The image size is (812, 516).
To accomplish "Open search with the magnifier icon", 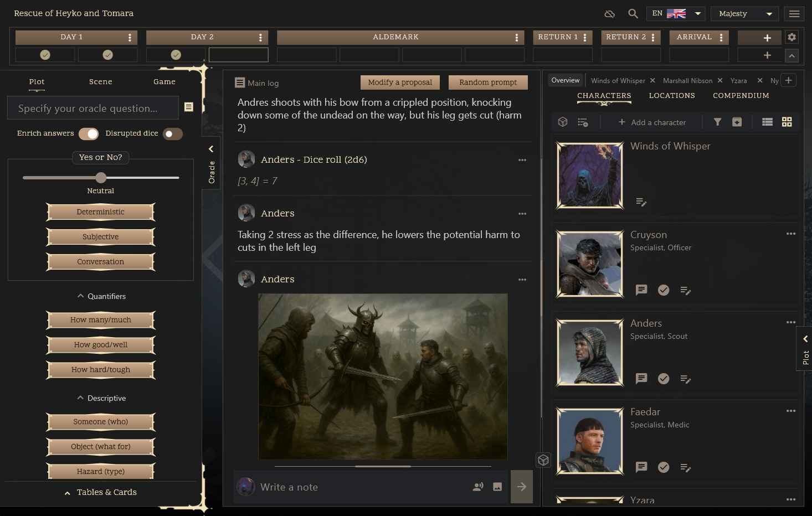I will (633, 14).
